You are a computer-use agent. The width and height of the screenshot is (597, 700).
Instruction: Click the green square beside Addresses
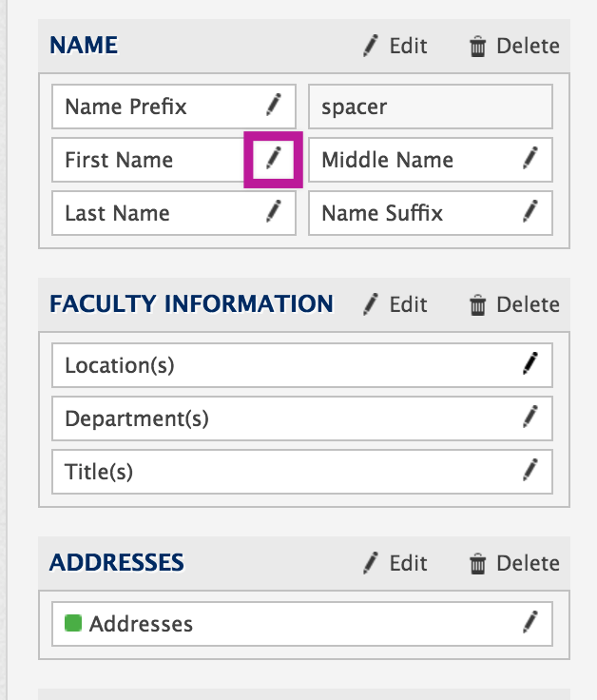click(73, 623)
